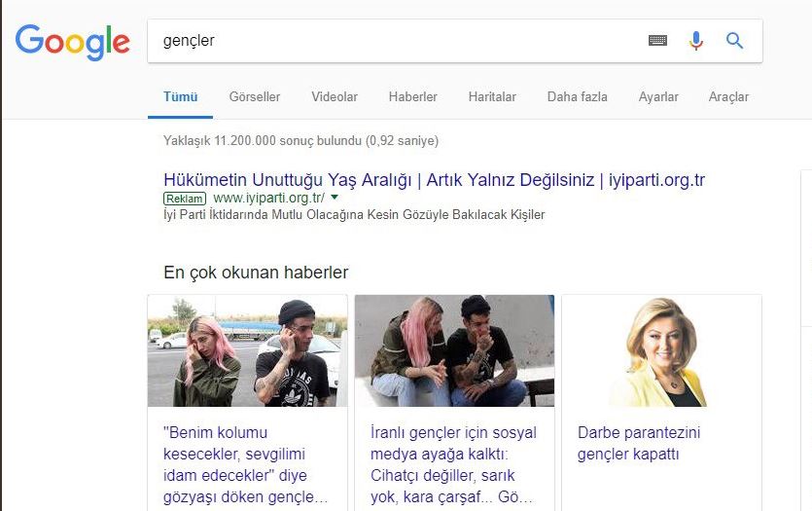Open the Haritalar tab
Viewport: 812px width, 511px height.
[492, 97]
